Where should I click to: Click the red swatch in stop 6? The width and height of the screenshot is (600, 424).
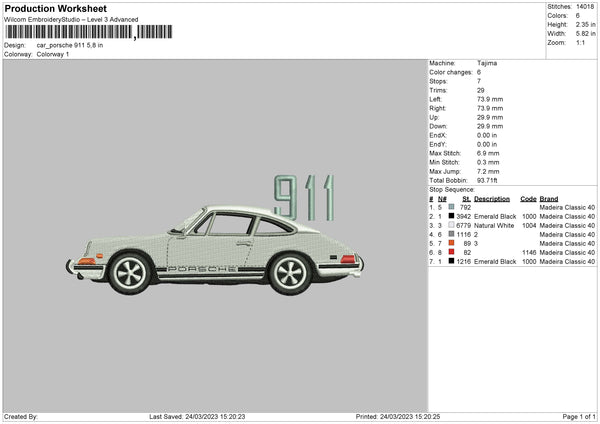(453, 252)
